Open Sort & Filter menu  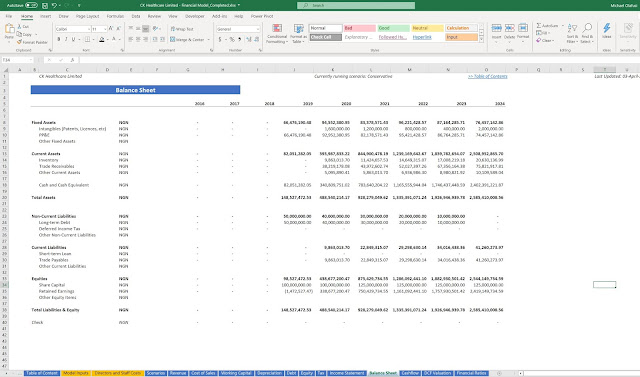click(572, 33)
